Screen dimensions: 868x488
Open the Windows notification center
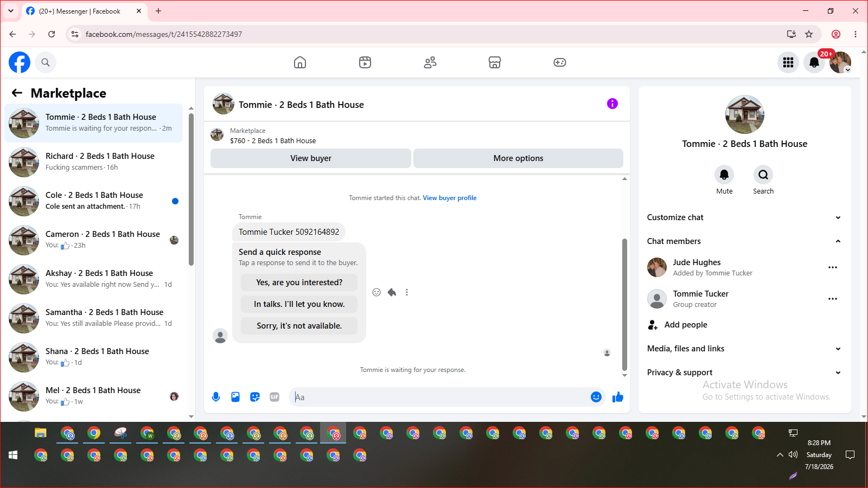(x=850, y=455)
